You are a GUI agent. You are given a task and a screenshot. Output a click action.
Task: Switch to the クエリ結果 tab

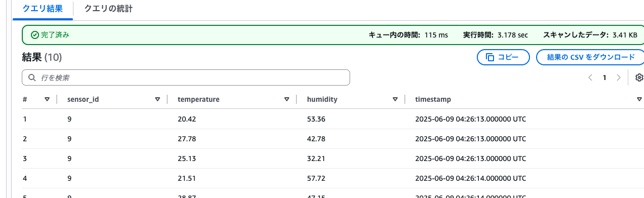click(x=43, y=9)
